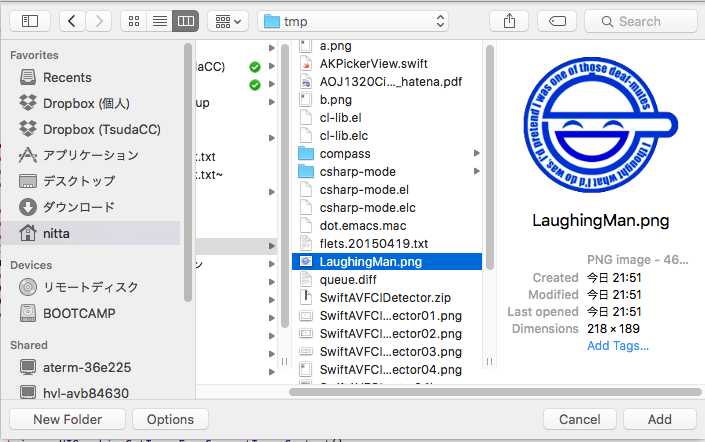Viewport: 705px width, 442px height.
Task: Expand the compass folder arrow
Action: click(x=475, y=154)
